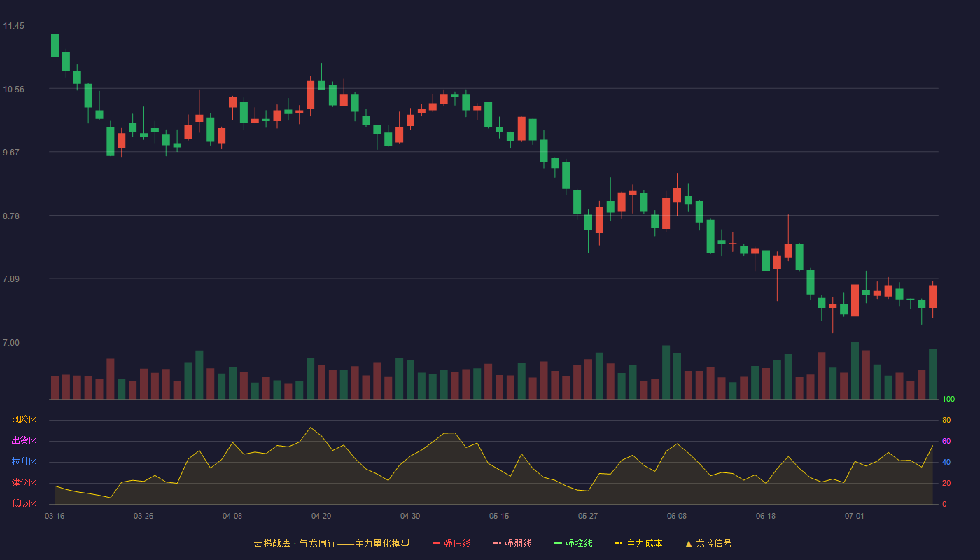Click the red dash icon beside 强压线

436,543
